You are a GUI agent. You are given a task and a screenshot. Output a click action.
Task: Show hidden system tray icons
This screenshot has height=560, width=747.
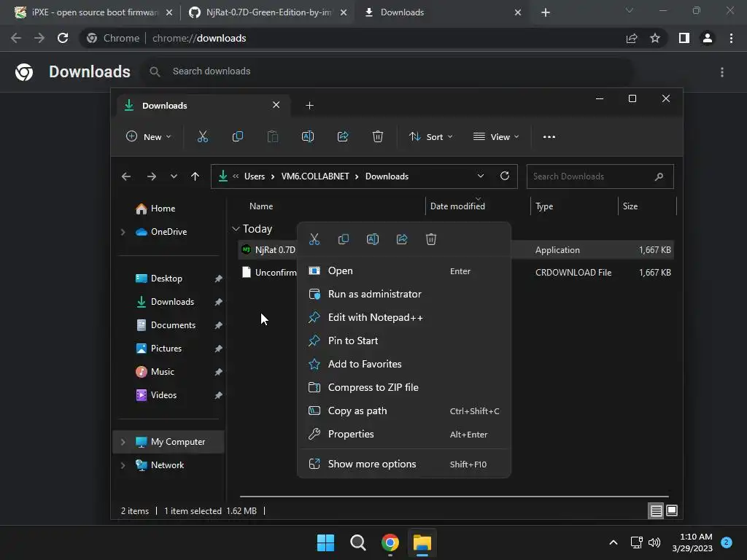614,542
